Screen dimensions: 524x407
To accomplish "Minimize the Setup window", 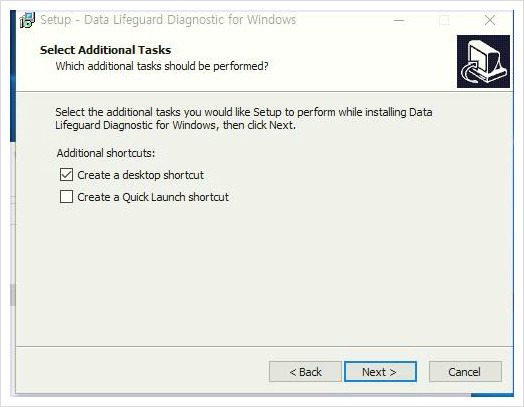I will (x=399, y=20).
